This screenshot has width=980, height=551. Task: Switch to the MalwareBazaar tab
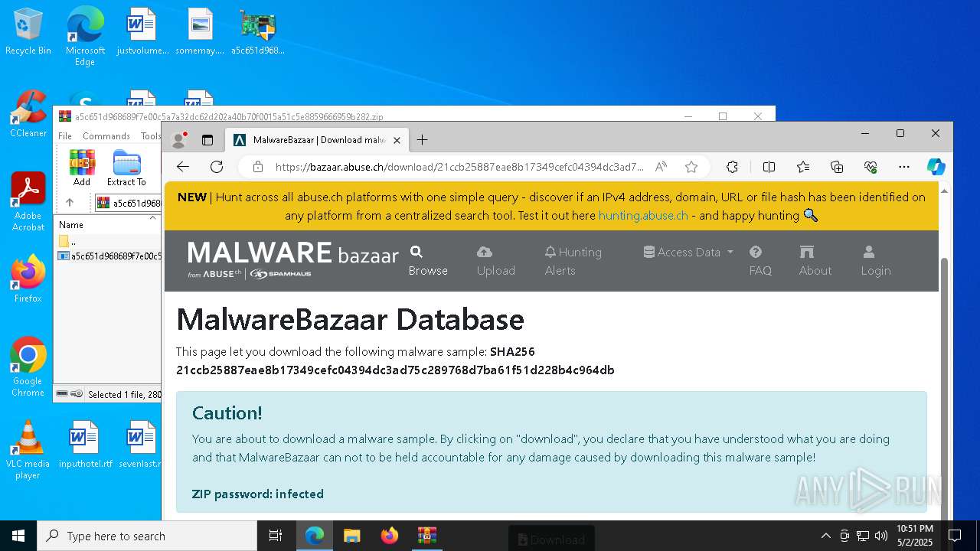click(x=317, y=140)
